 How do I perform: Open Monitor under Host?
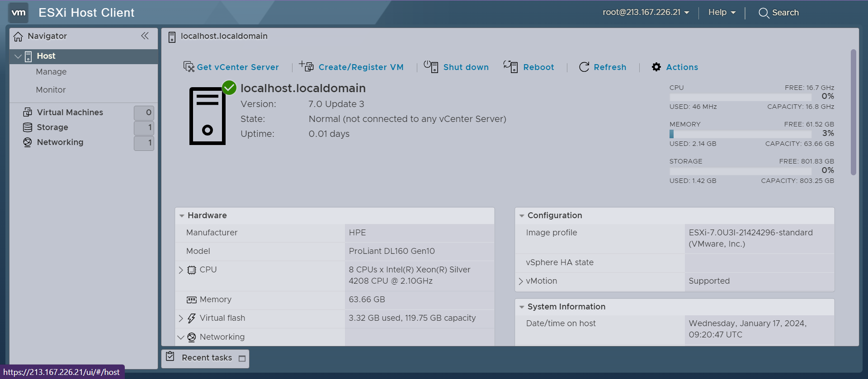point(51,90)
